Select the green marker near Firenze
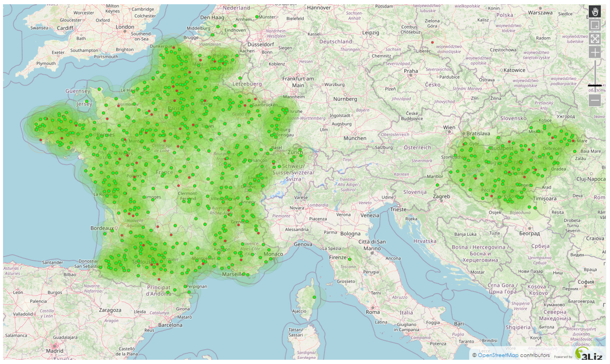Image resolution: width=610 pixels, height=364 pixels. 350,259
